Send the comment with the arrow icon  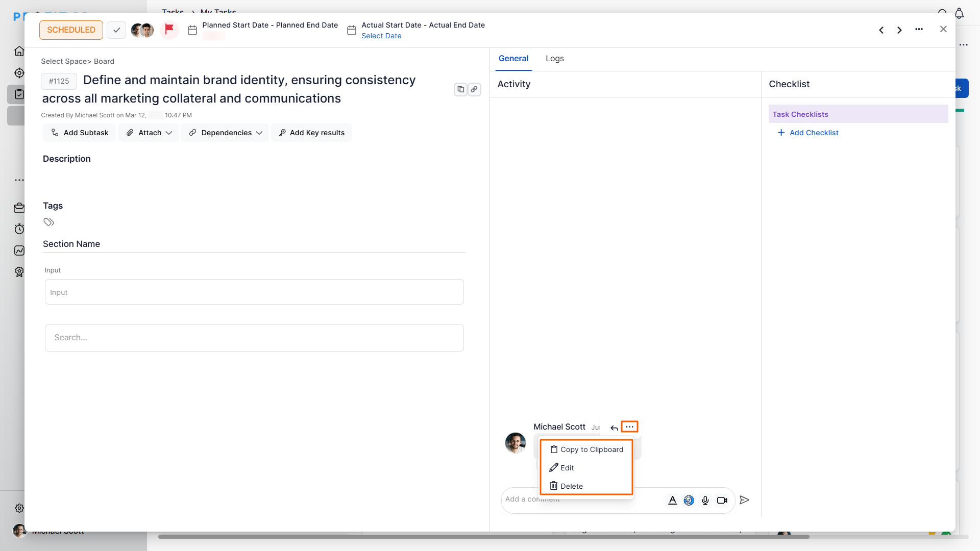744,500
